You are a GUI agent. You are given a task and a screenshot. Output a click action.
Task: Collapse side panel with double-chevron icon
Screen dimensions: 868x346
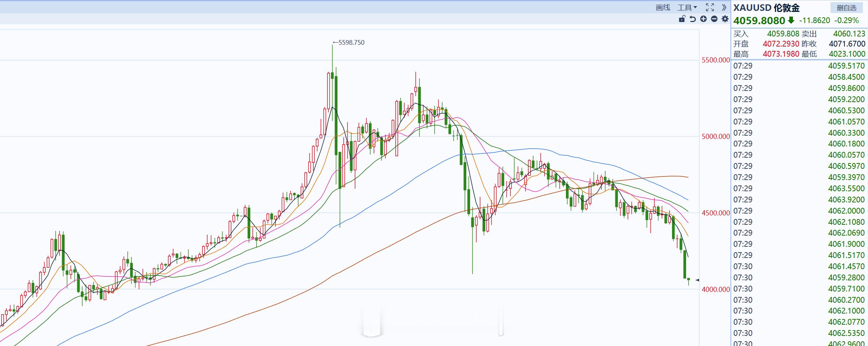pyautogui.click(x=724, y=7)
